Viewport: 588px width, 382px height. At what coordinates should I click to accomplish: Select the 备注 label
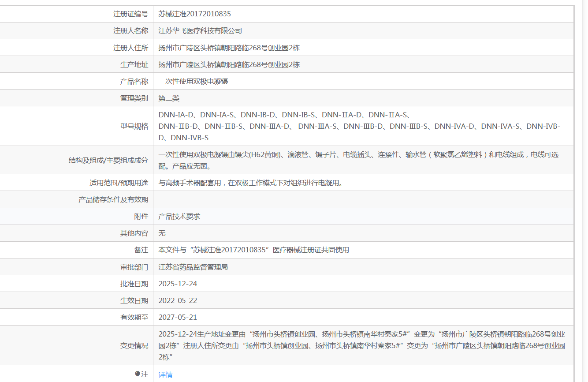point(141,250)
